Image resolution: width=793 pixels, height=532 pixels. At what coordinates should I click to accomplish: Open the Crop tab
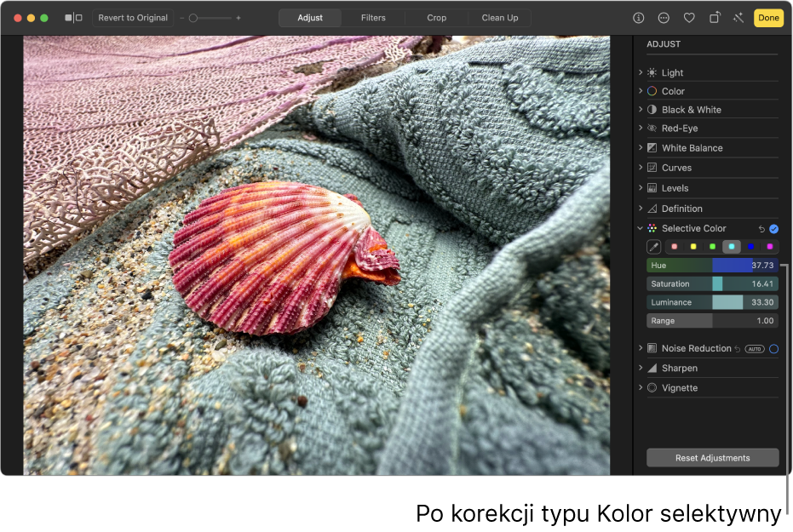(436, 18)
